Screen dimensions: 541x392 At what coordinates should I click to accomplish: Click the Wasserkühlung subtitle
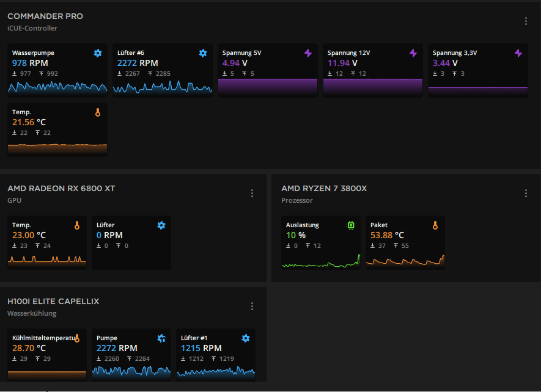pyautogui.click(x=32, y=313)
